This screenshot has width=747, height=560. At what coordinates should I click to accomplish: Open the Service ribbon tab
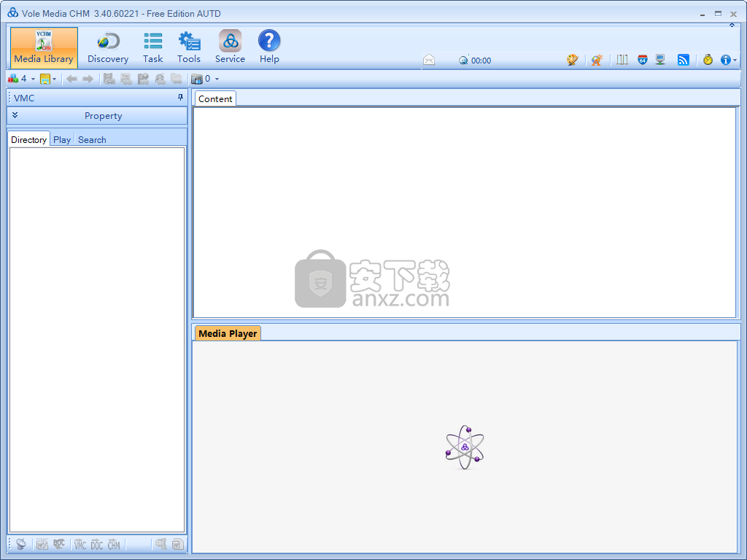click(x=230, y=47)
